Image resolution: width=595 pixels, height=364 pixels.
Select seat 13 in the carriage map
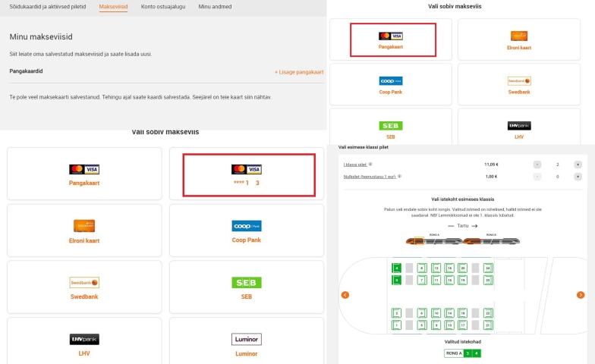click(x=449, y=325)
